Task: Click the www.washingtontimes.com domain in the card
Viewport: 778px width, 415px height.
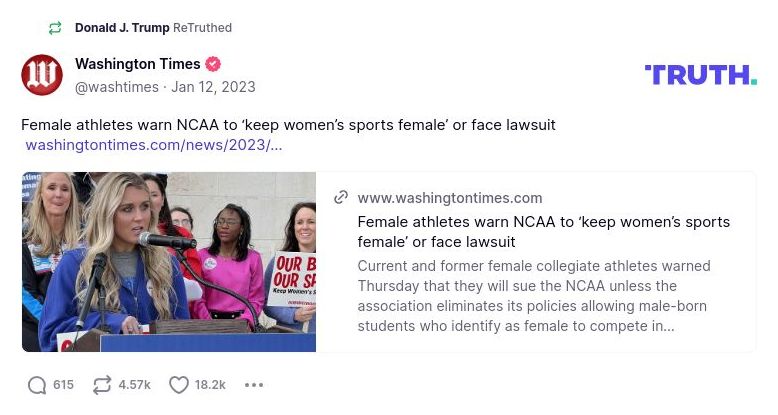Action: (x=450, y=198)
